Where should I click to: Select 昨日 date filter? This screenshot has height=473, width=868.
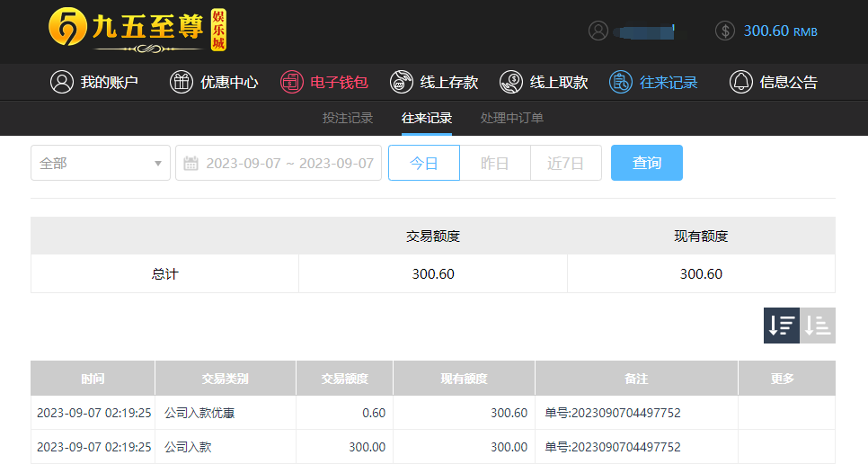[495, 163]
